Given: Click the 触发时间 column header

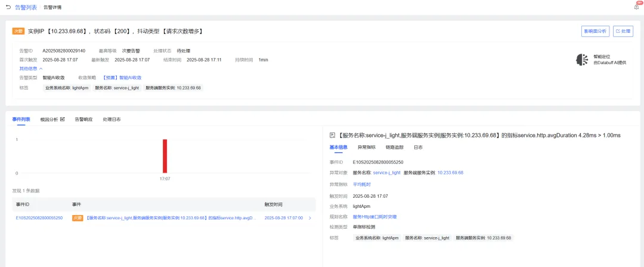Looking at the screenshot, I should pyautogui.click(x=274, y=204).
